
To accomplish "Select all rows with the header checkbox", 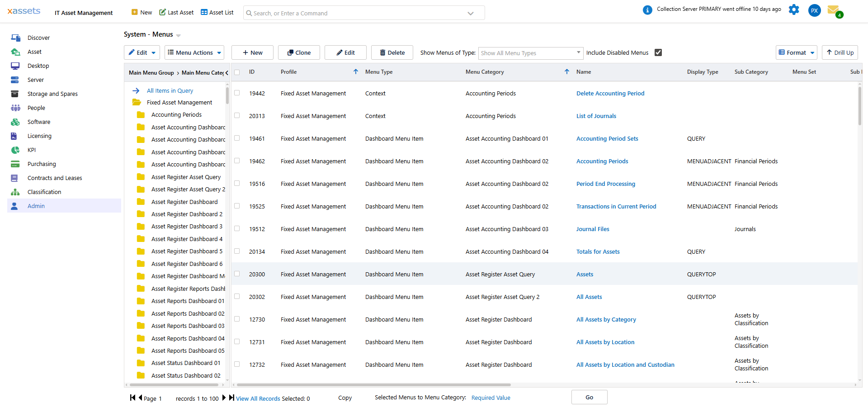I will point(237,71).
